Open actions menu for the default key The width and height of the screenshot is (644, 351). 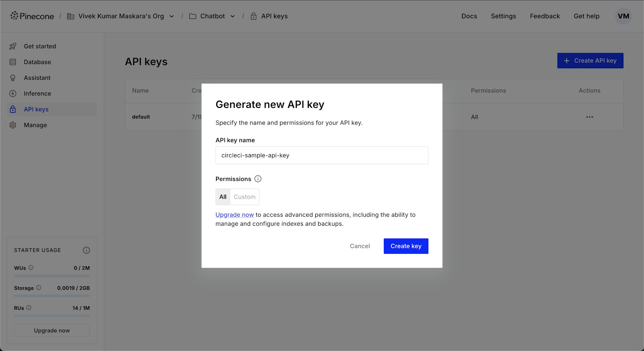(589, 117)
